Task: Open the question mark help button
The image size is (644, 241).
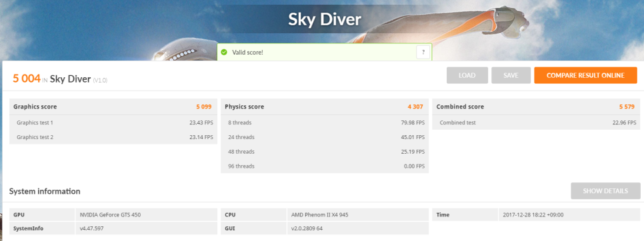Action: pyautogui.click(x=423, y=52)
